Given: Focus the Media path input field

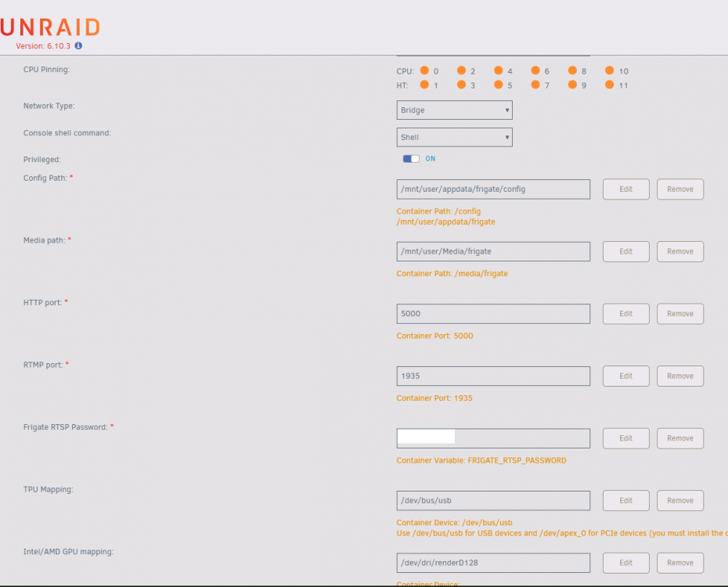Looking at the screenshot, I should [493, 251].
